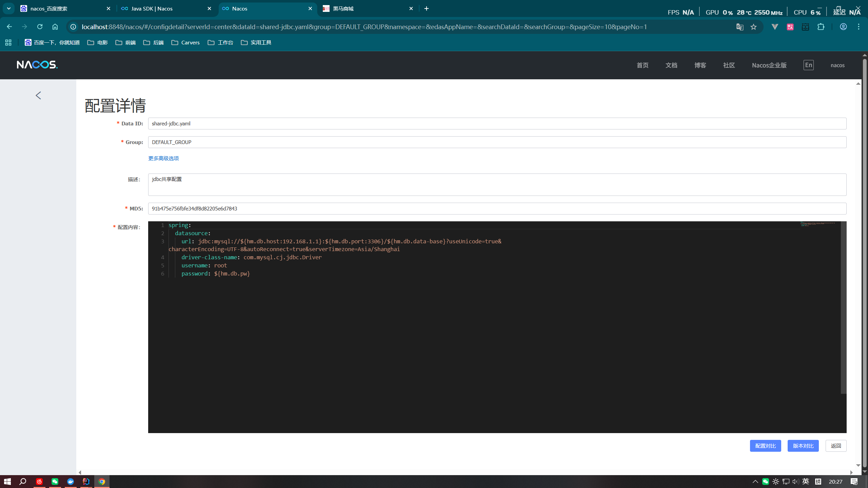Screen dimensions: 868x488
Task: Open the Chrome profile avatar icon
Action: [x=843, y=27]
